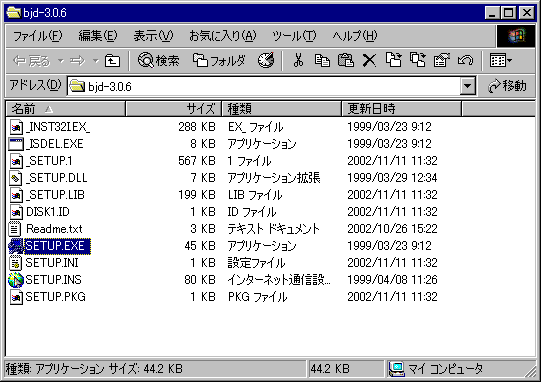The width and height of the screenshot is (541, 382).
Task: Open the 表示(V) menu
Action: coord(153,36)
